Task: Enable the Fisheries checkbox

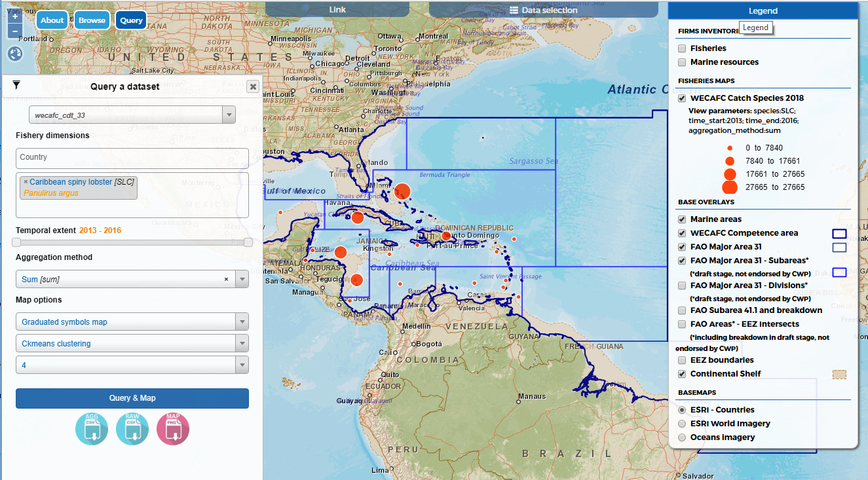Action: (682, 48)
